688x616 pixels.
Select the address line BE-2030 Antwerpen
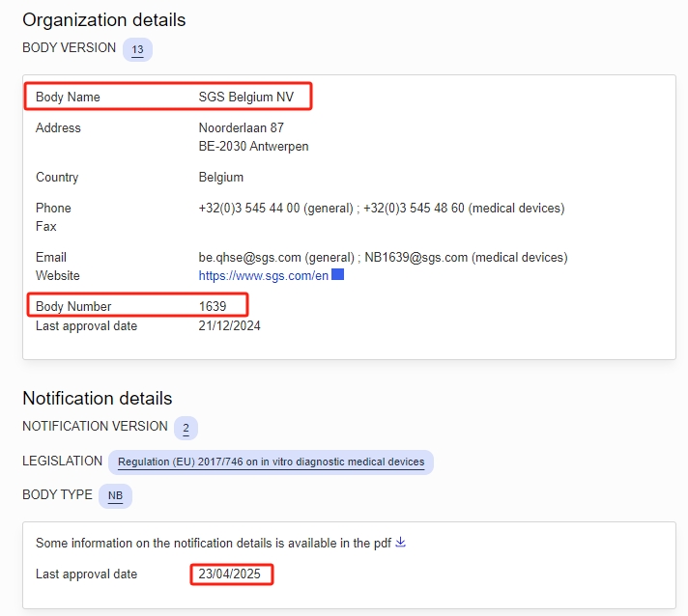(x=253, y=146)
